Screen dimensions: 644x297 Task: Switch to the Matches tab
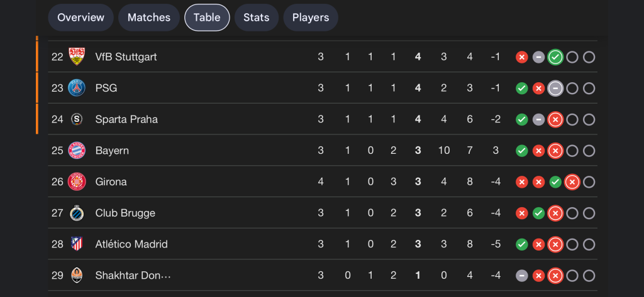click(149, 18)
